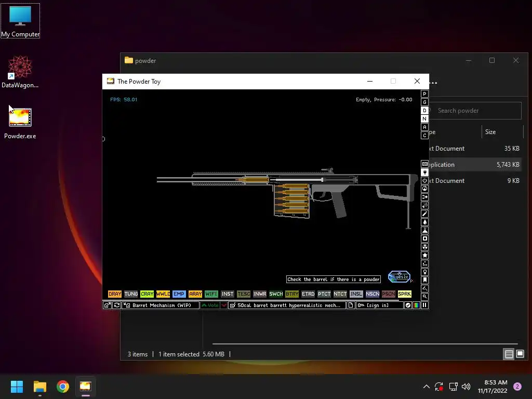Select the ETRD element

(308, 294)
